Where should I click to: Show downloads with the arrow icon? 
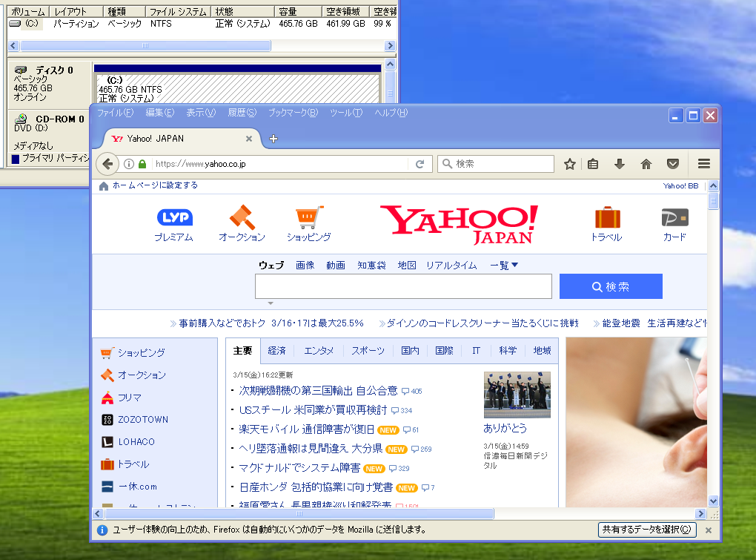click(619, 163)
